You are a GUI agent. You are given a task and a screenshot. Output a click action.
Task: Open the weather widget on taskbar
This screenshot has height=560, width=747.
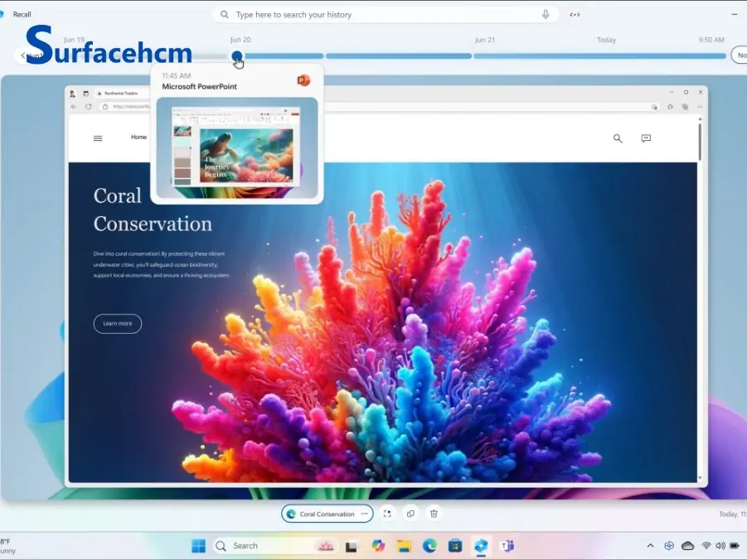click(x=7, y=546)
